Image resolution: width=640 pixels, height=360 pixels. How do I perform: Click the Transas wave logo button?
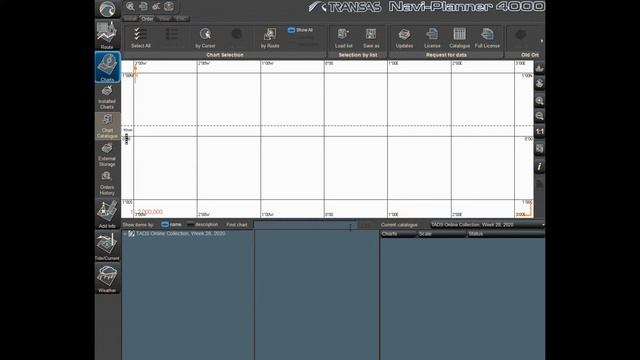(x=107, y=9)
